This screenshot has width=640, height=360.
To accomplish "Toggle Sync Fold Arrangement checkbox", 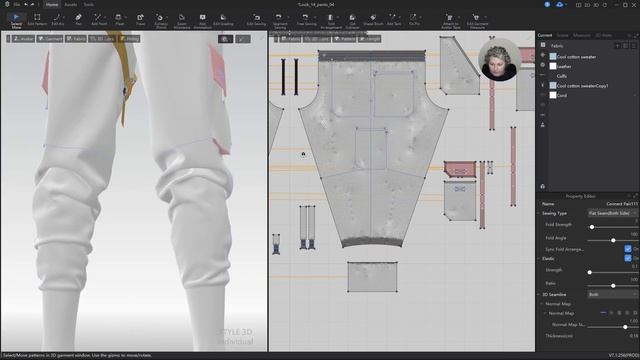I will click(x=628, y=249).
